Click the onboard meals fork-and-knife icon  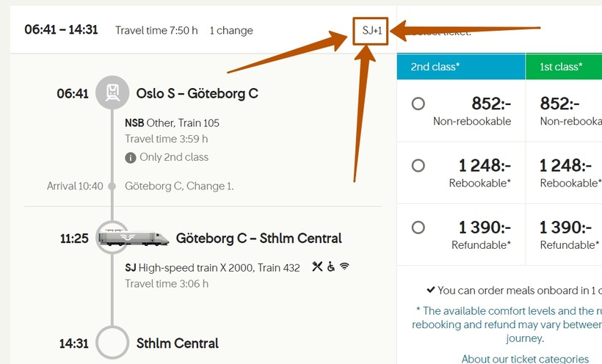[x=317, y=267]
